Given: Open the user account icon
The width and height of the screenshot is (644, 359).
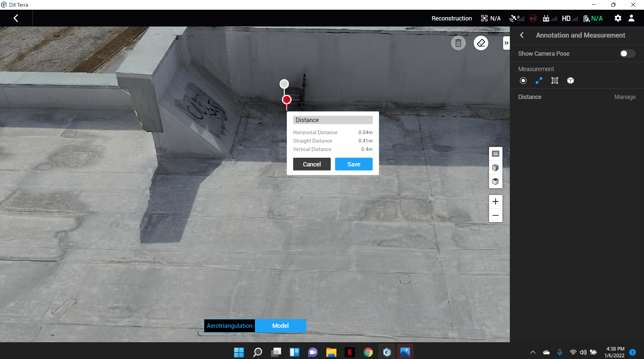Looking at the screenshot, I should pos(631,18).
